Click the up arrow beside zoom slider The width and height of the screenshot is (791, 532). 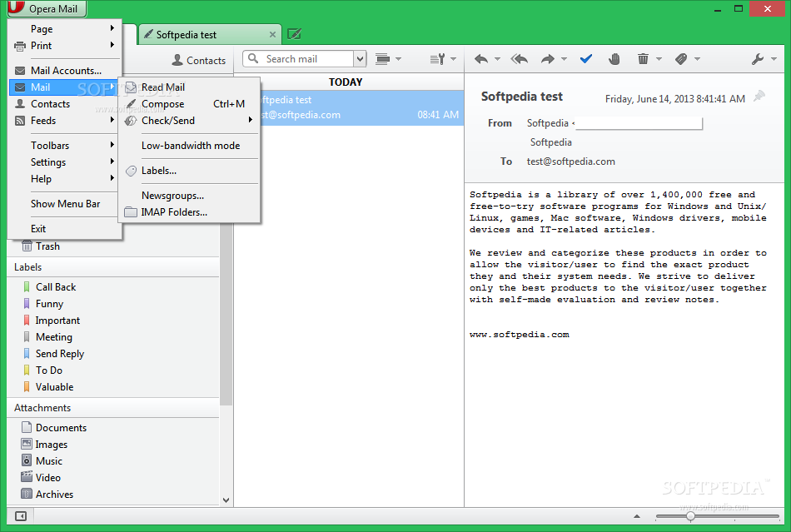click(x=637, y=516)
